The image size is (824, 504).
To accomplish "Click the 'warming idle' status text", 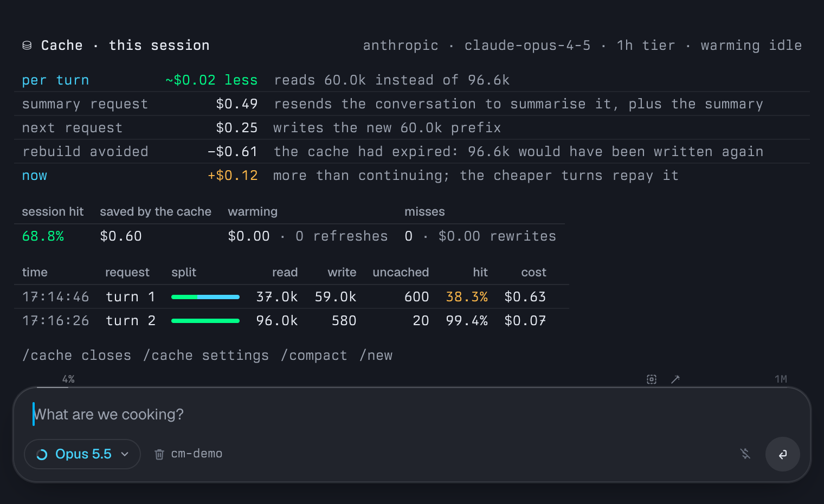I will [x=751, y=46].
